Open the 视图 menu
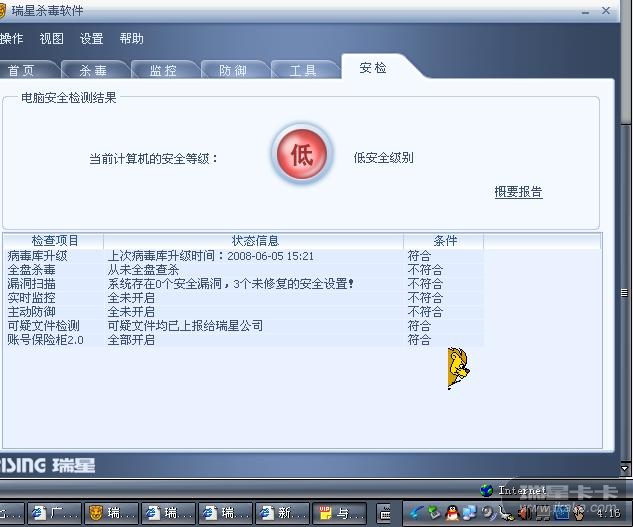This screenshot has width=633, height=527. pyautogui.click(x=51, y=39)
